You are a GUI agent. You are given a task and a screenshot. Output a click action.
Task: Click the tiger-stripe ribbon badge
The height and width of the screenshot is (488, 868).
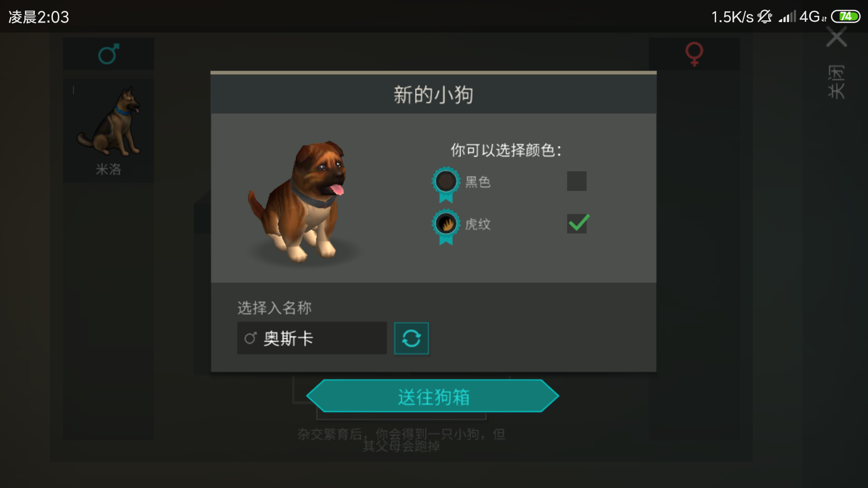pyautogui.click(x=446, y=227)
